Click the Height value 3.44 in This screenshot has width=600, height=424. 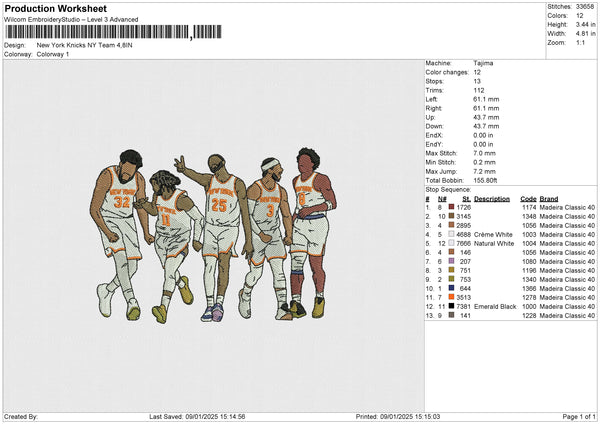pos(585,24)
